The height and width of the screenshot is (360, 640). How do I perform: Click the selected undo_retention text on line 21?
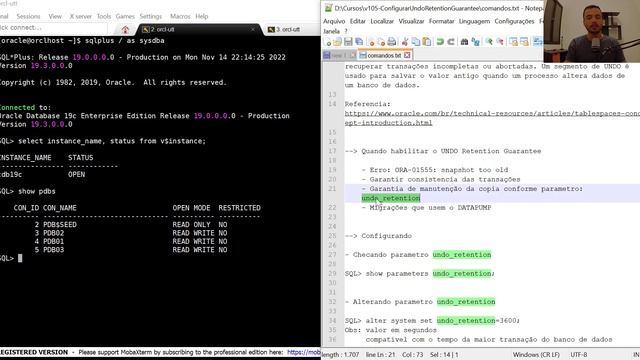click(x=391, y=198)
